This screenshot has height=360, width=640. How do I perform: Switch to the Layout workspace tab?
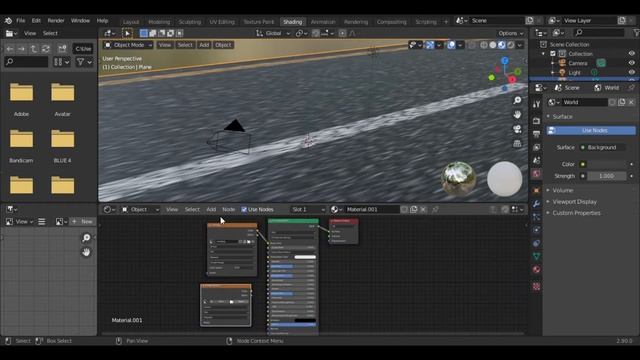(131, 22)
